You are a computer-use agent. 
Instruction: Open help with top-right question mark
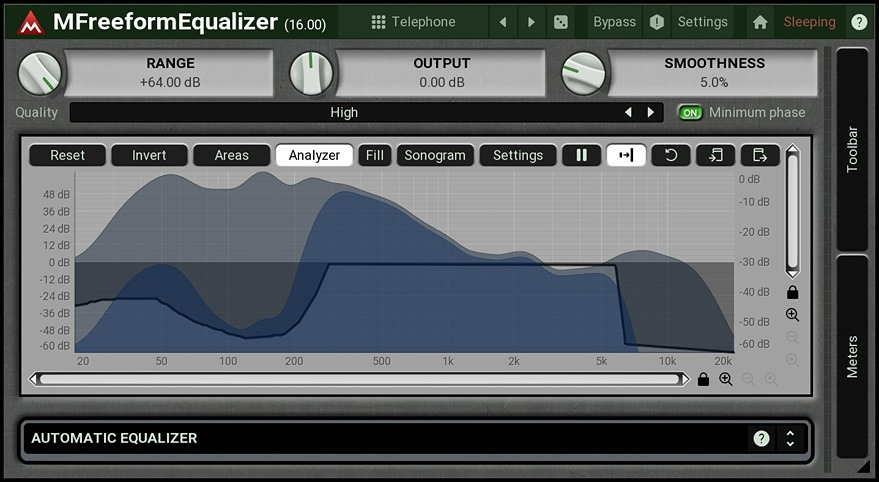click(859, 22)
